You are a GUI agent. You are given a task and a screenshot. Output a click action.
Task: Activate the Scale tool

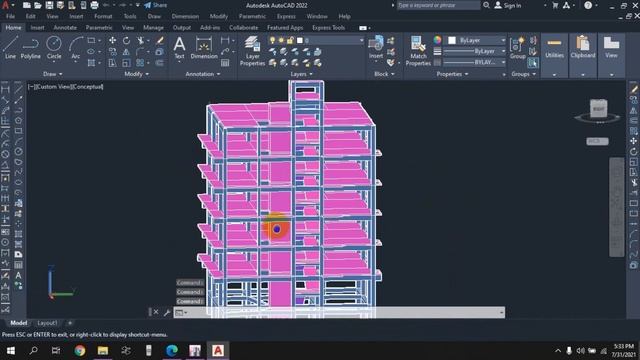127,63
